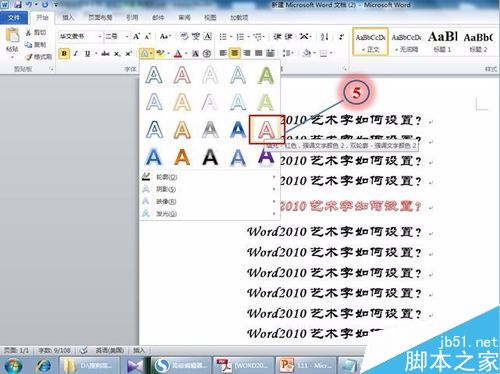The width and height of the screenshot is (500, 374).
Task: Open Internet Explorer from the taskbar
Action: [x=44, y=366]
